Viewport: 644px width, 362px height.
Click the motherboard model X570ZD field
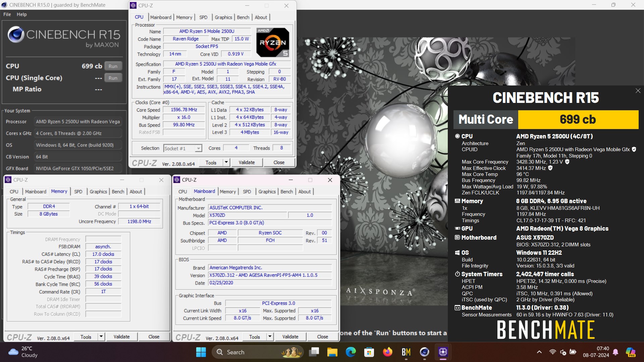[248, 215]
